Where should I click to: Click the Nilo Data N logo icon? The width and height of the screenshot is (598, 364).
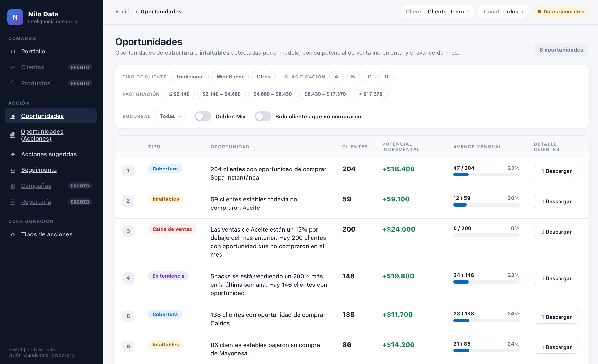point(15,17)
